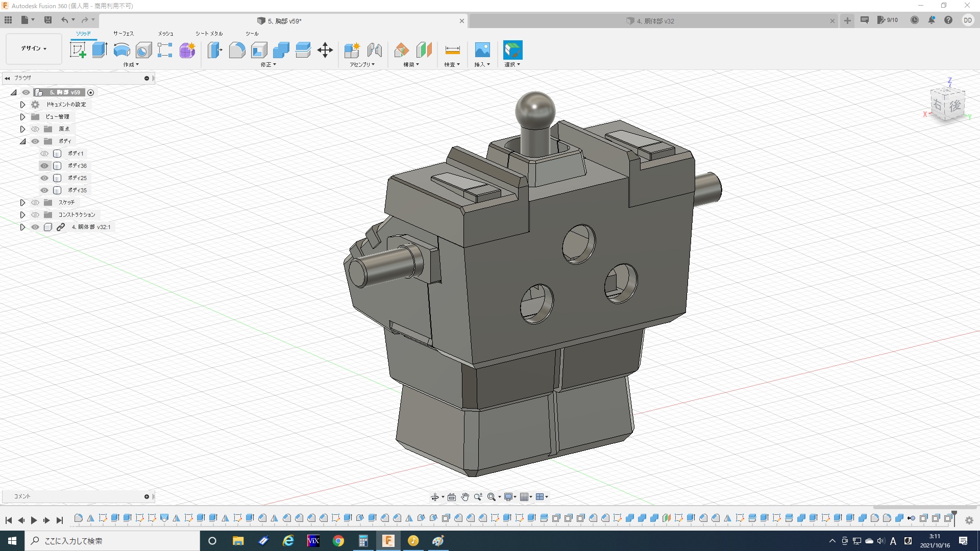Open the 作成 menu label

[x=131, y=65]
